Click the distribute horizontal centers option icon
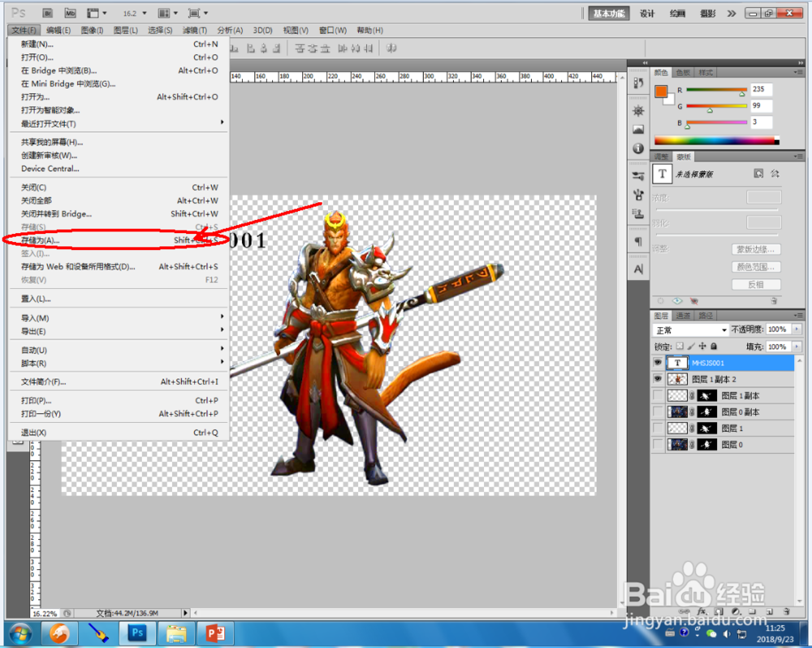812x648 pixels. [355, 48]
